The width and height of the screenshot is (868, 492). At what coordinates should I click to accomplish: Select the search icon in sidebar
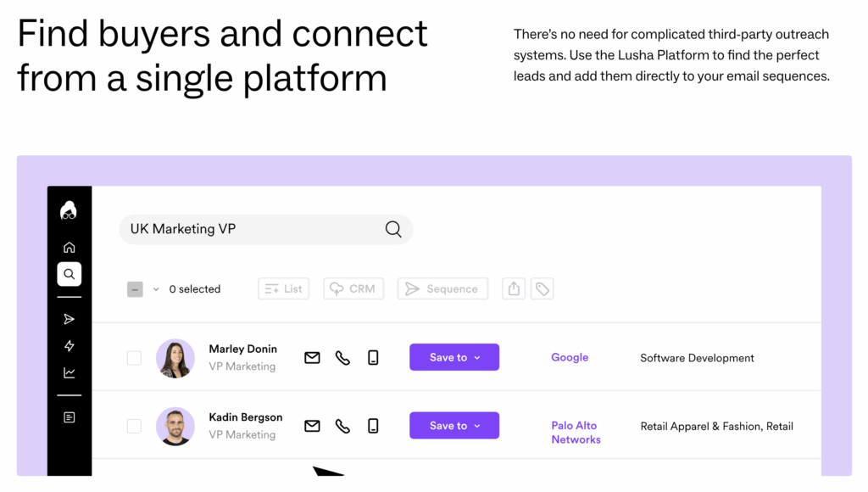70,274
